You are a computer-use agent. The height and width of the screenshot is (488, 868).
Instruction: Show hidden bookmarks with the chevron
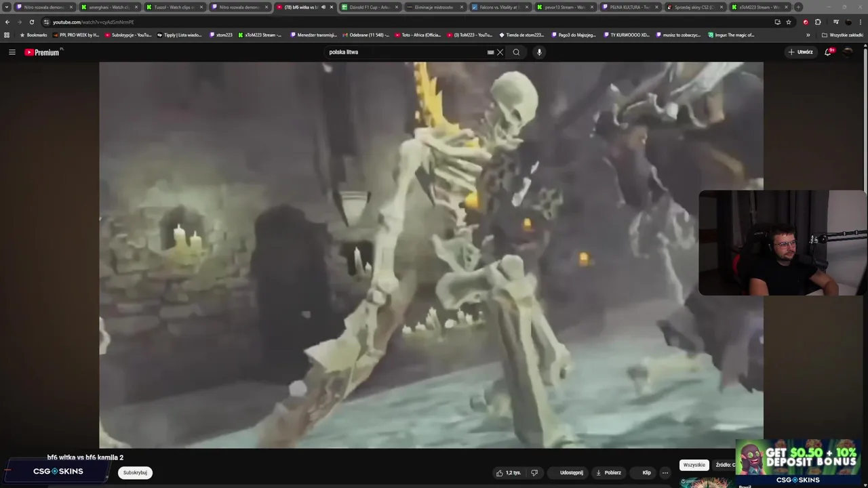click(808, 35)
